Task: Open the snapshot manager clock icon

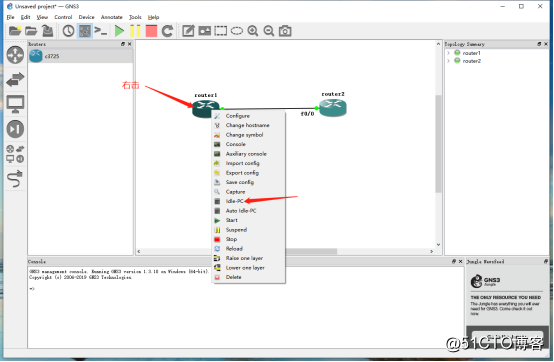Action: click(x=68, y=31)
